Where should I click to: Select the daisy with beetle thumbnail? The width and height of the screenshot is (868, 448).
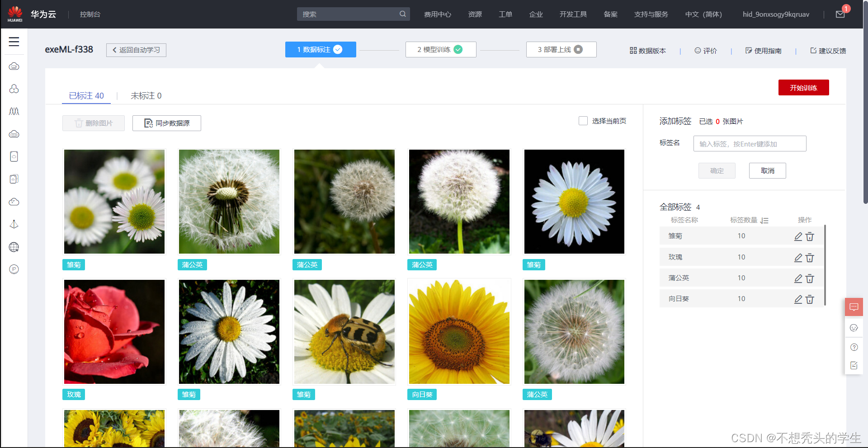pyautogui.click(x=344, y=332)
